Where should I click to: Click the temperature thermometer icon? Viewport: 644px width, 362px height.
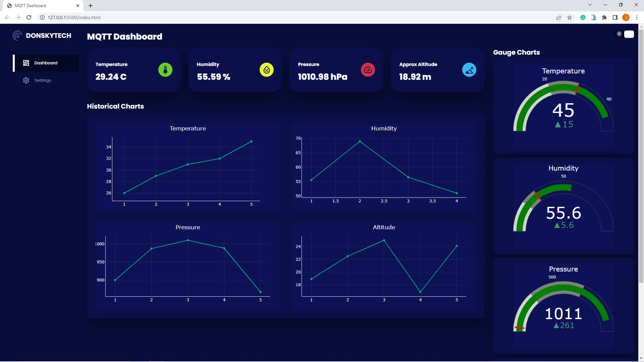tap(165, 70)
